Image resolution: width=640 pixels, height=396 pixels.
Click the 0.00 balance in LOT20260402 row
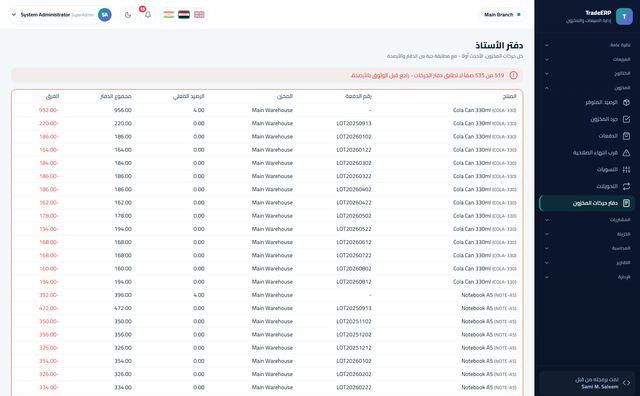click(199, 189)
